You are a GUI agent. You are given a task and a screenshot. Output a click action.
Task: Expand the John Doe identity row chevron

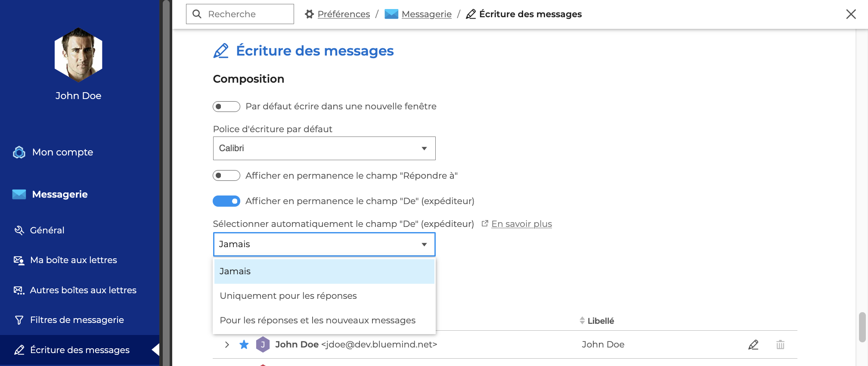point(227,344)
